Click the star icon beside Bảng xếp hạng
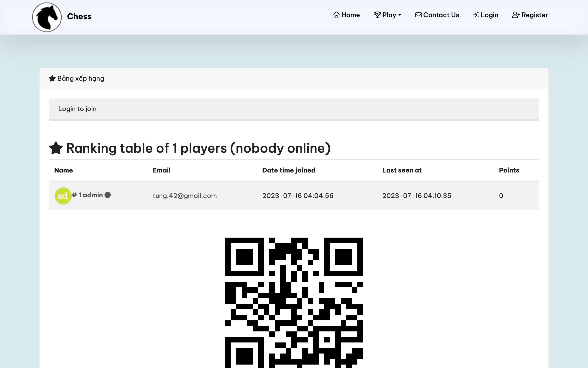Image resolution: width=588 pixels, height=368 pixels. click(52, 78)
